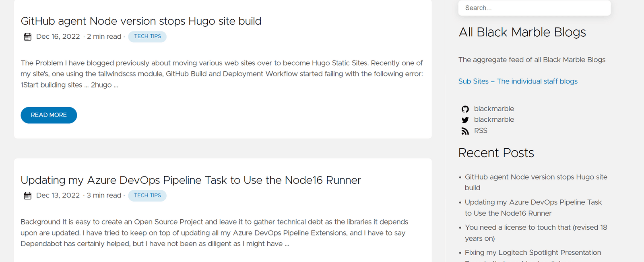This screenshot has height=262, width=644.
Task: Open blackmarble Twitter profile link text
Action: tap(494, 120)
